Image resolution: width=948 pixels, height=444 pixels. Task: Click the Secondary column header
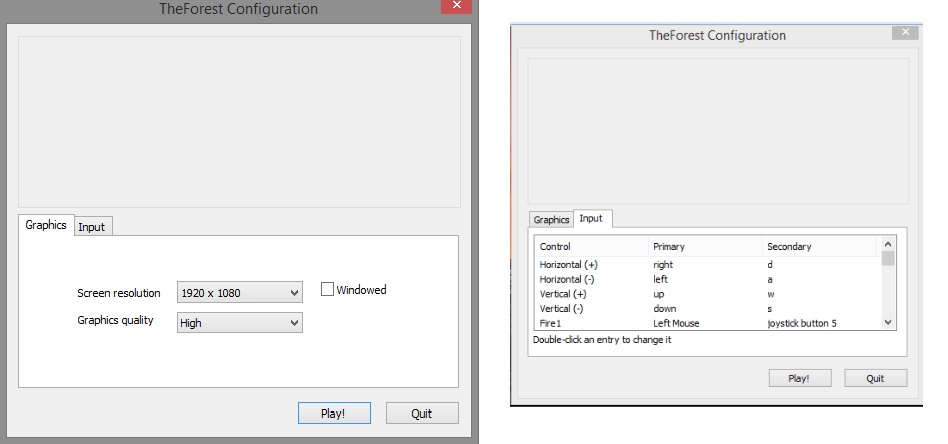(x=819, y=246)
